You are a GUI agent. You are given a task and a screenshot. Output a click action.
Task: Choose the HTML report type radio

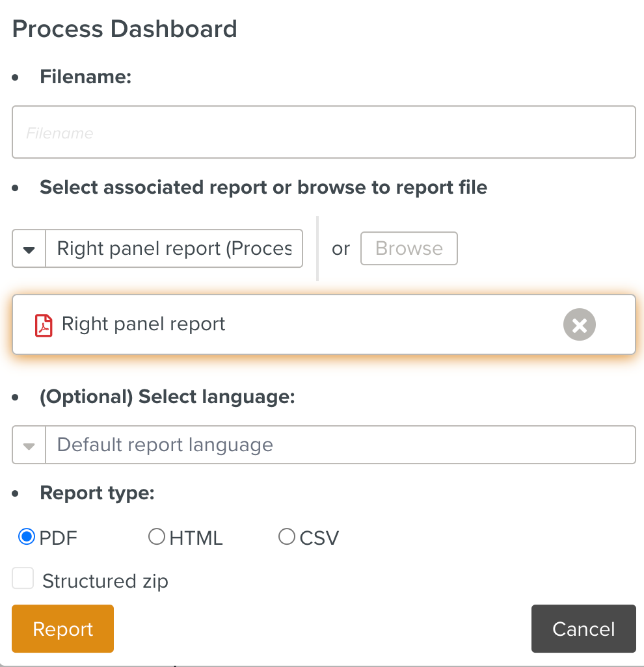(156, 537)
